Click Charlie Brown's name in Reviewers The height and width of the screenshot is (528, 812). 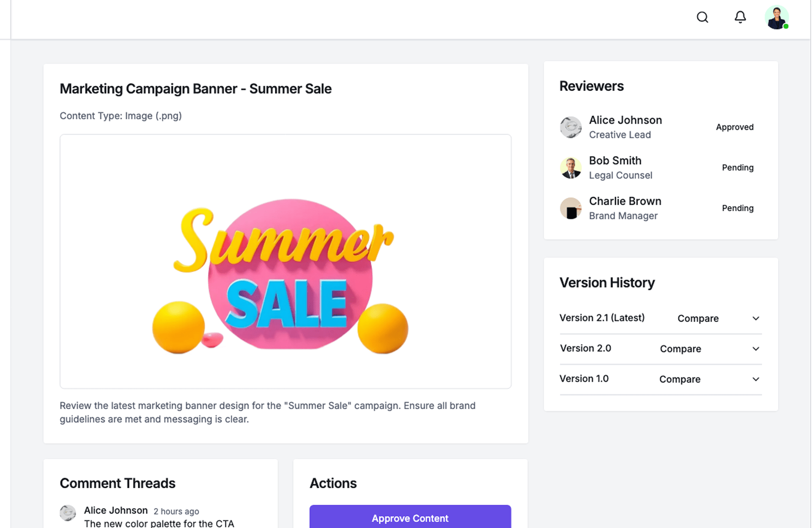[625, 201]
